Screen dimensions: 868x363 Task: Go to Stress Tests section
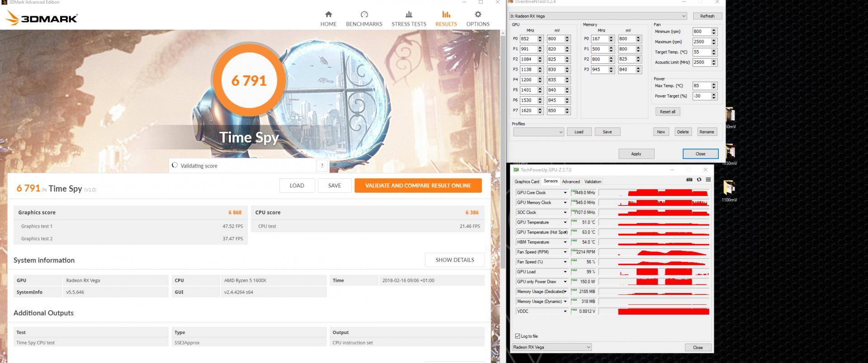409,19
